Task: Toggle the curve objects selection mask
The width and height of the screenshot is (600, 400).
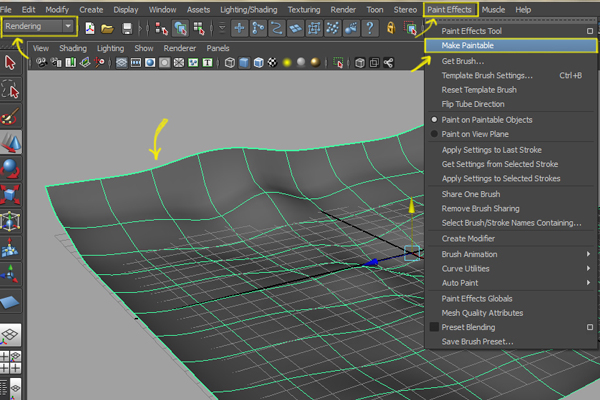Action: [x=277, y=28]
